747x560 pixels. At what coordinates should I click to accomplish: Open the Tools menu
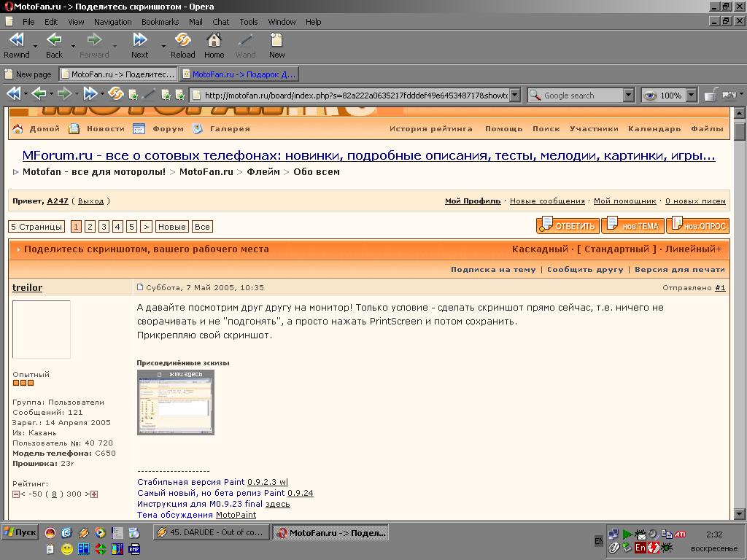coord(249,22)
